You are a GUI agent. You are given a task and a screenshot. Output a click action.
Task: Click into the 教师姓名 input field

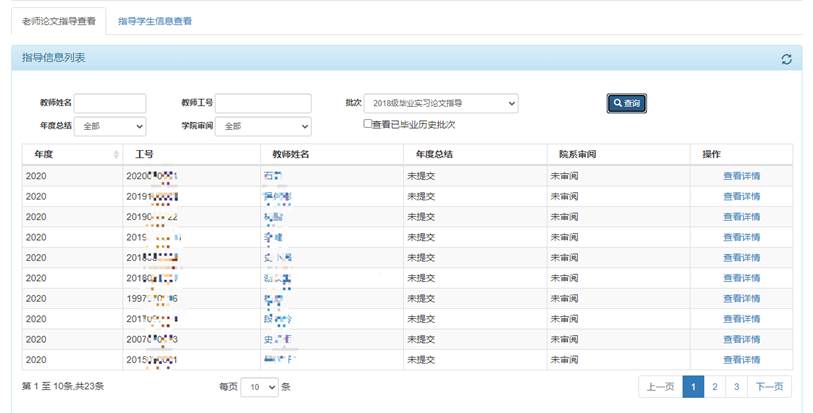click(x=110, y=103)
